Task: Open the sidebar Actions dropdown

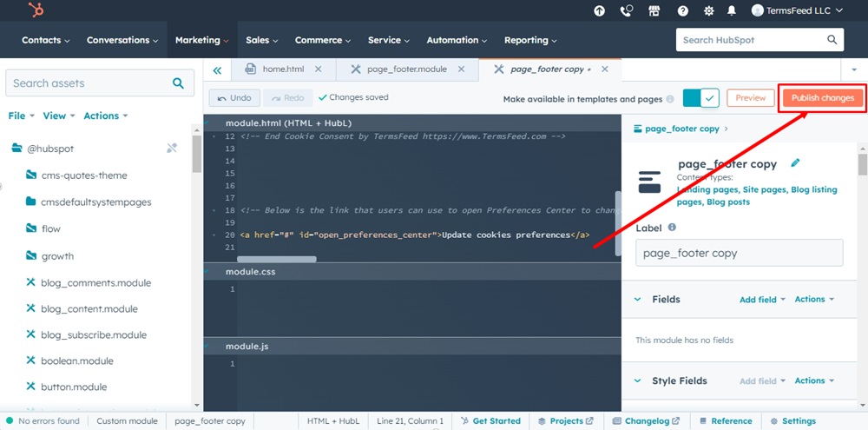Action: [x=106, y=116]
